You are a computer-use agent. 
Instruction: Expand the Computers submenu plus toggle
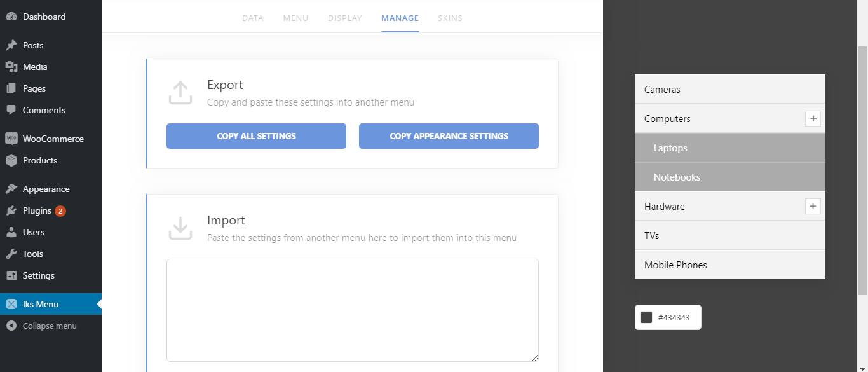[813, 118]
